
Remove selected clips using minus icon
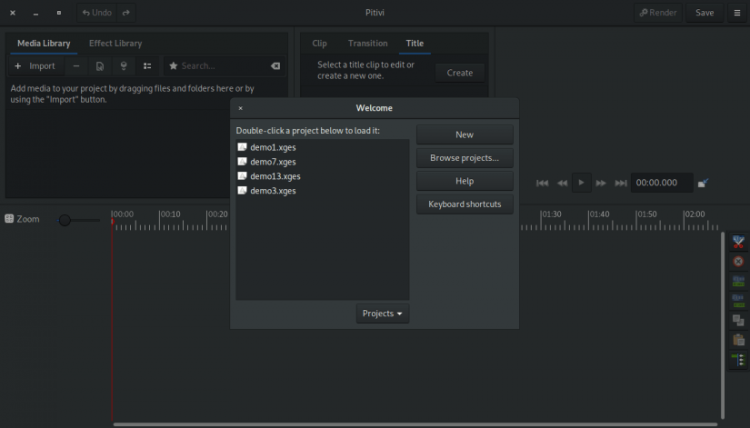coord(76,66)
